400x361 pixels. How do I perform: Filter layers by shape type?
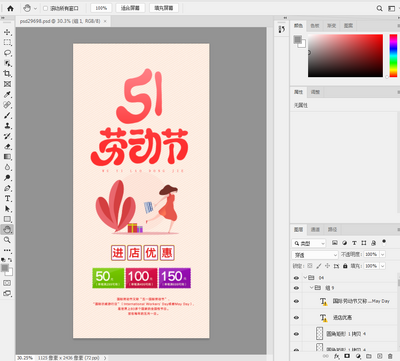(364, 243)
